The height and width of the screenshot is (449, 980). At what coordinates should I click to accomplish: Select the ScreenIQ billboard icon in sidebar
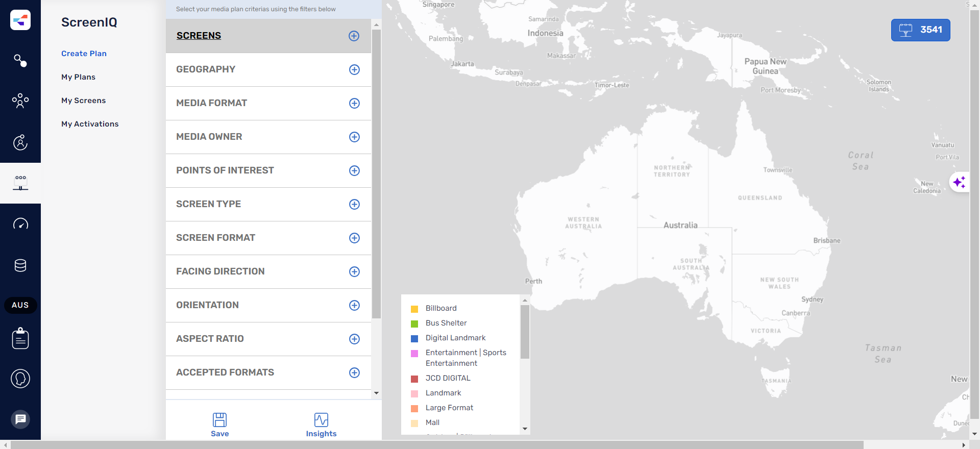[x=20, y=183]
